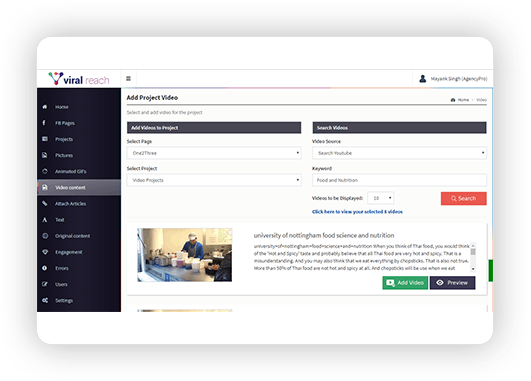This screenshot has width=531, height=381.
Task: Open the Pictures menu item
Action: pos(79,155)
